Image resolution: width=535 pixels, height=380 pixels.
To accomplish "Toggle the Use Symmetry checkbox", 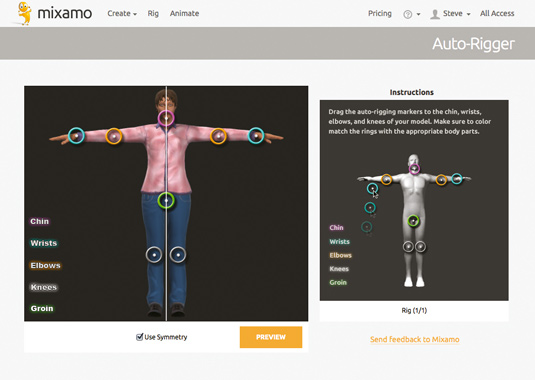I will (x=139, y=337).
